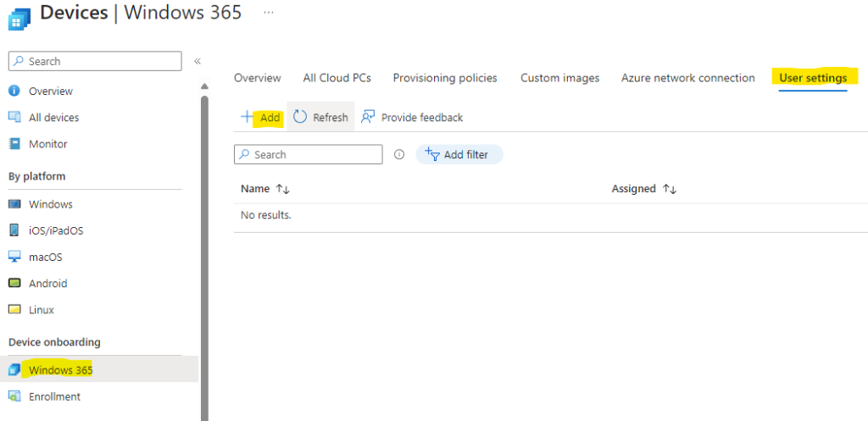Click Provide feedback text
This screenshot has width=868, height=421.
422,117
